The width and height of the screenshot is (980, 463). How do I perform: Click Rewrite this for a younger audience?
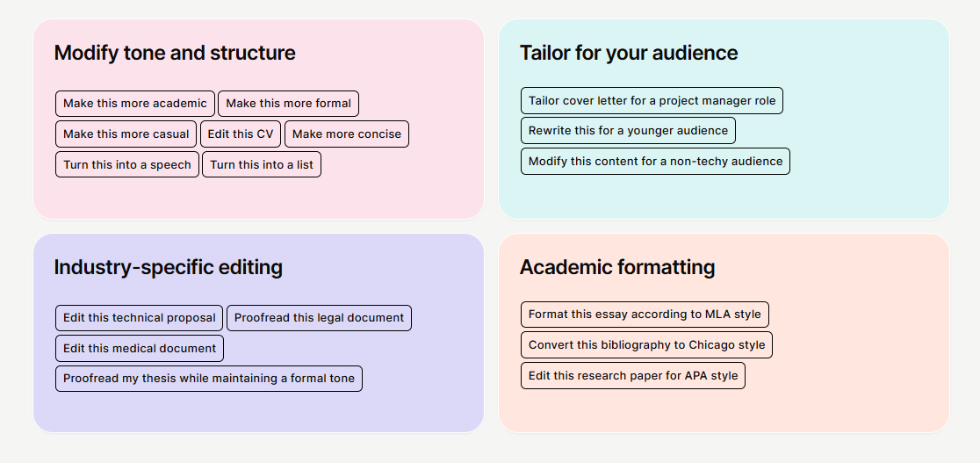[x=628, y=131]
